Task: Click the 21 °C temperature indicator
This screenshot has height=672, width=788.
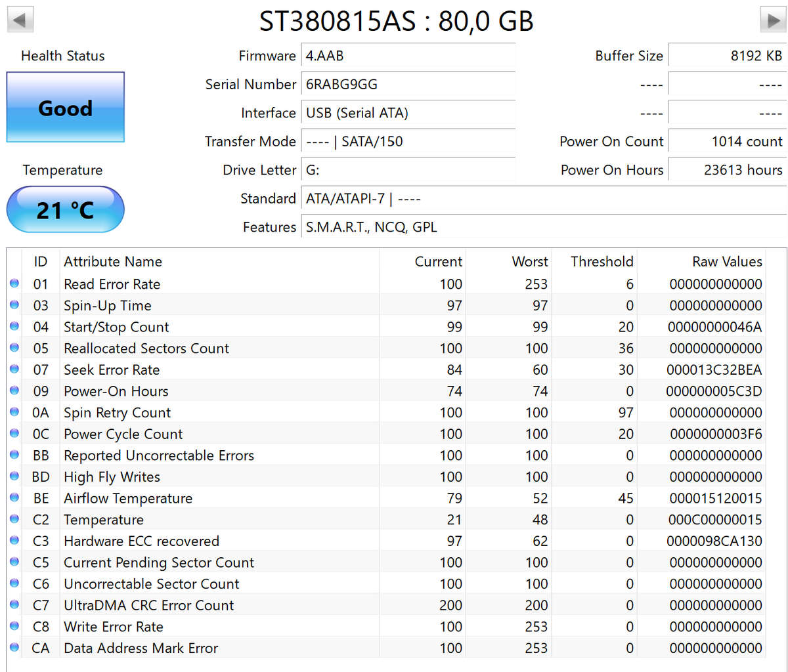Action: click(x=65, y=210)
